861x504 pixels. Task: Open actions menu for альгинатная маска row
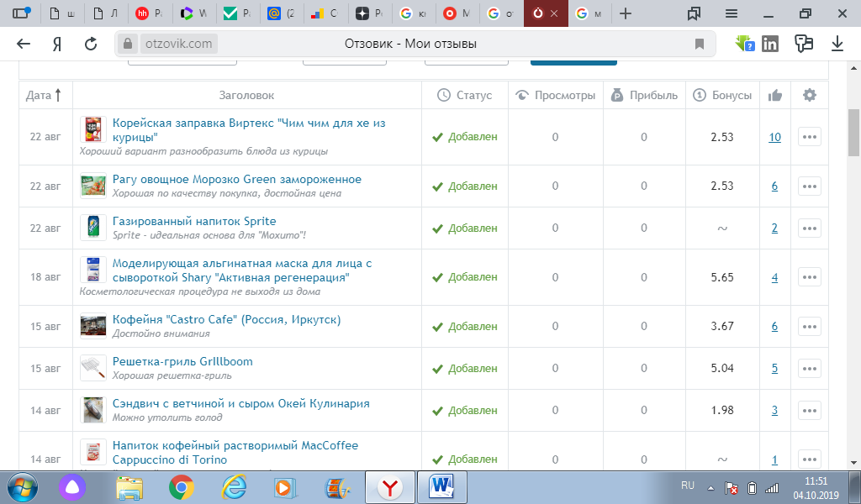pos(810,277)
